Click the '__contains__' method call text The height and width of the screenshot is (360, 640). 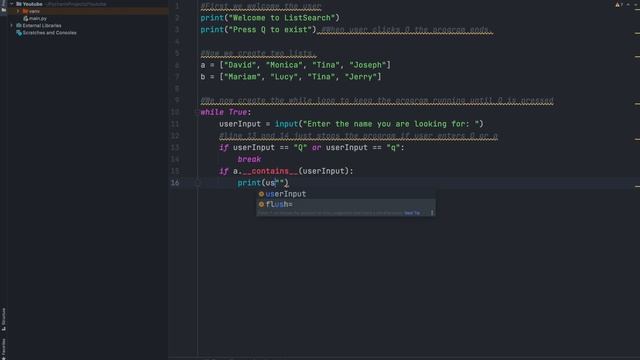click(270, 171)
